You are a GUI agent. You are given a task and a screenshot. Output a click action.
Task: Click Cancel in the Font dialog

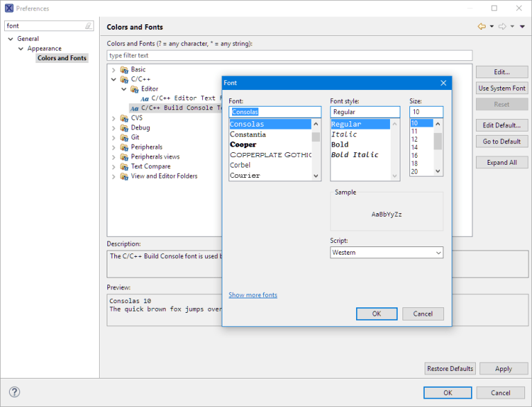(x=423, y=314)
